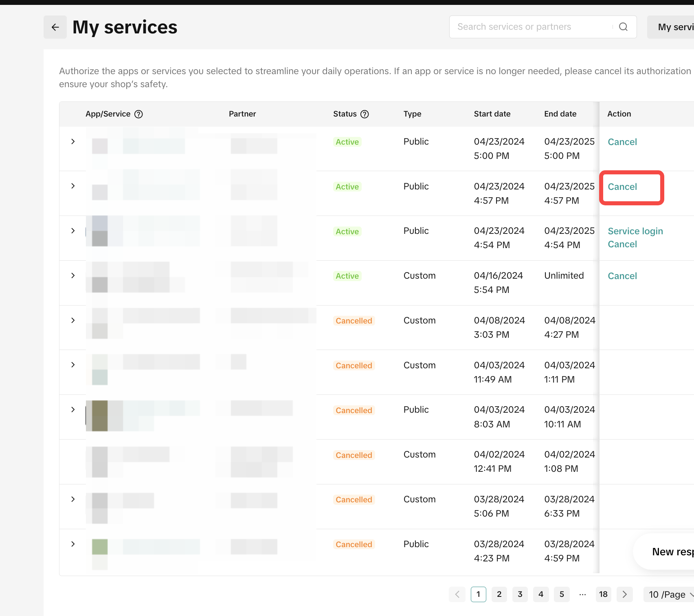694x616 pixels.
Task: Click the Status help question icon
Action: pyautogui.click(x=365, y=114)
